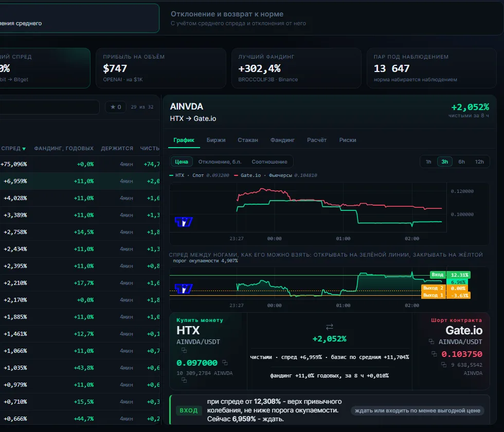Switch chart mode to Соотношение
The image size is (504, 432).
coord(269,161)
